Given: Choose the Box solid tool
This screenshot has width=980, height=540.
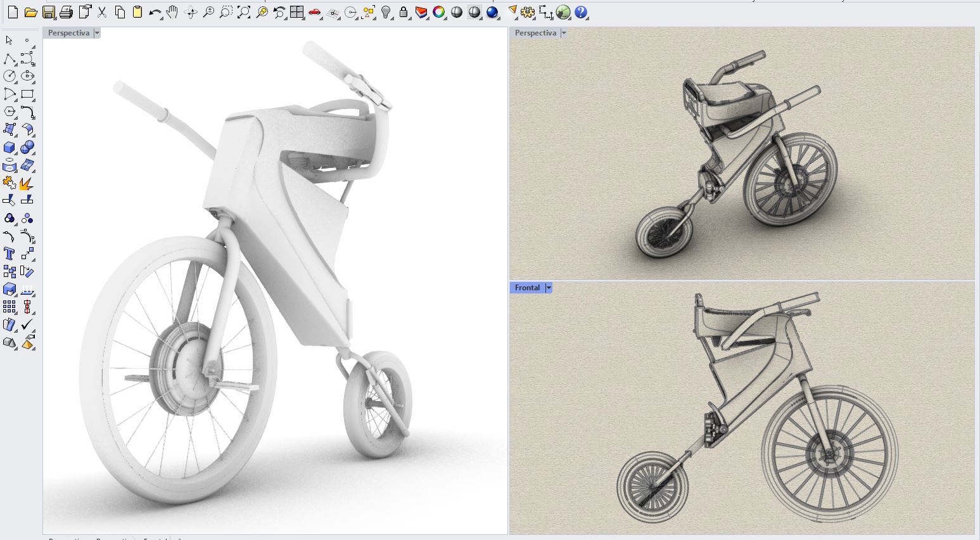Looking at the screenshot, I should click(x=10, y=148).
